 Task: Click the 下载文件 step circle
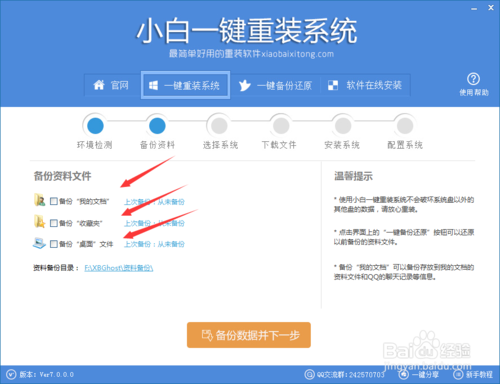tap(281, 126)
